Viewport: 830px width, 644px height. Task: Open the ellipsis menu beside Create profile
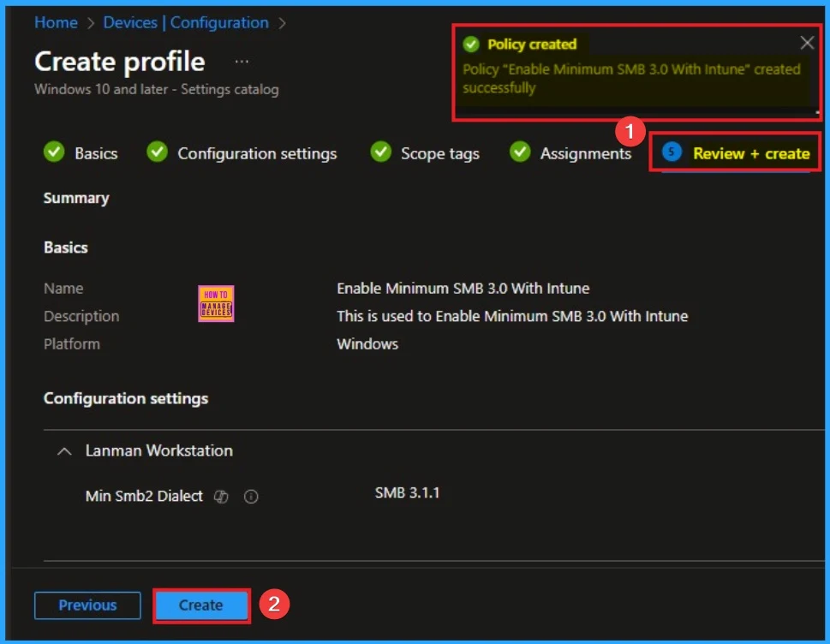click(242, 62)
